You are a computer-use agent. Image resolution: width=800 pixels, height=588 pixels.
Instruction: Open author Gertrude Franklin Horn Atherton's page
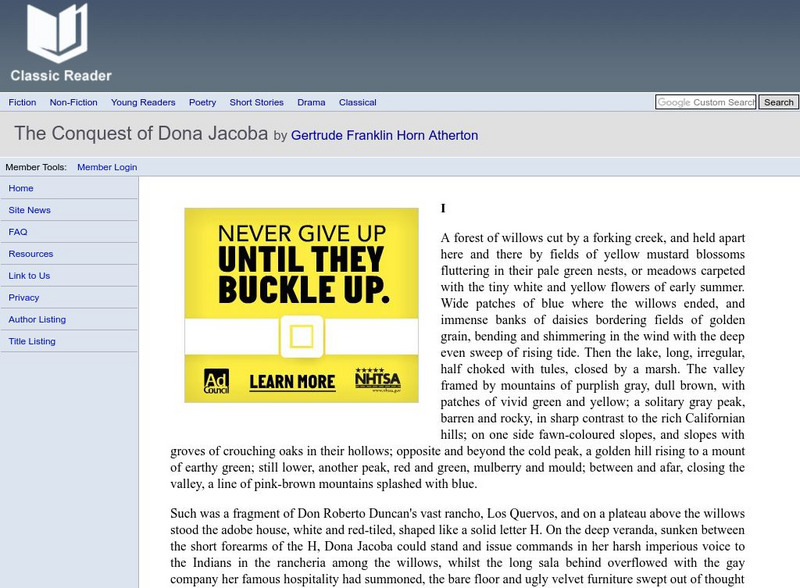coord(385,135)
